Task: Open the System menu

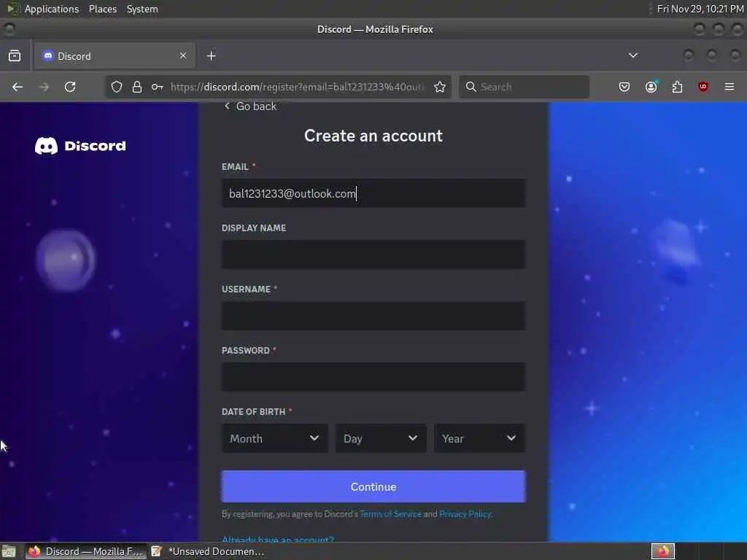Action: (x=142, y=9)
